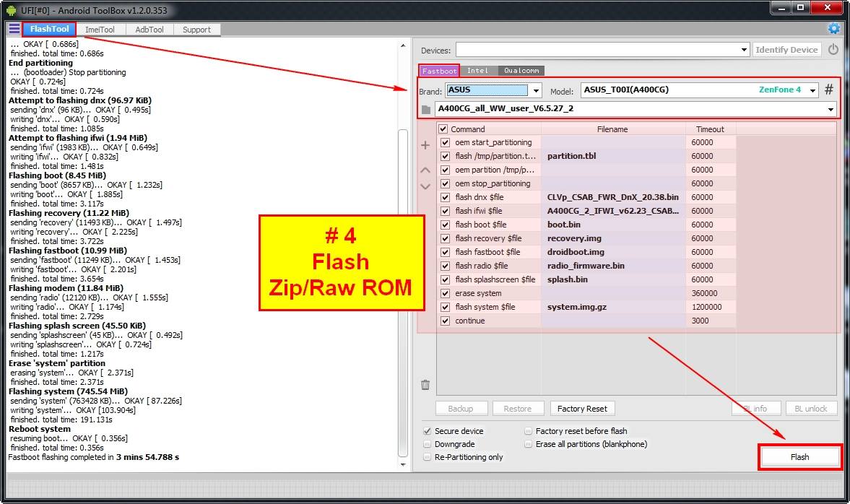
Task: Uncheck flash recovery $file command
Action: (x=445, y=238)
